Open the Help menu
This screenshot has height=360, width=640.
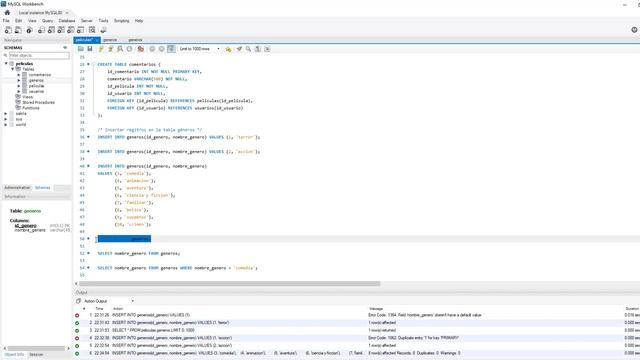point(139,21)
